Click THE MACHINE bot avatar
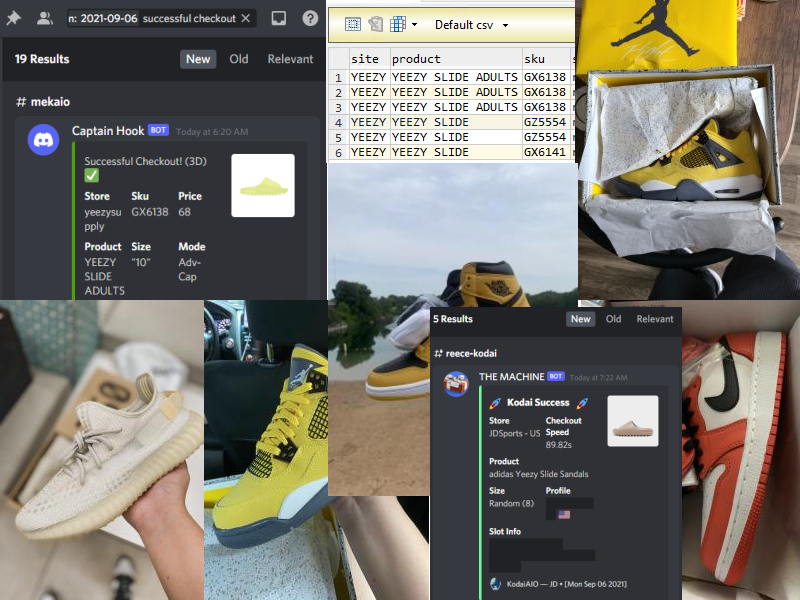 click(x=456, y=384)
